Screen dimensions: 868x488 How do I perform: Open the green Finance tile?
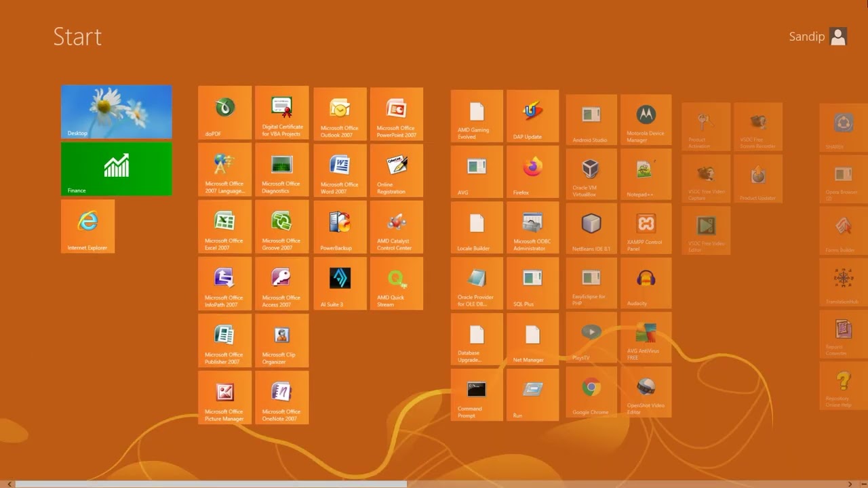tap(117, 169)
